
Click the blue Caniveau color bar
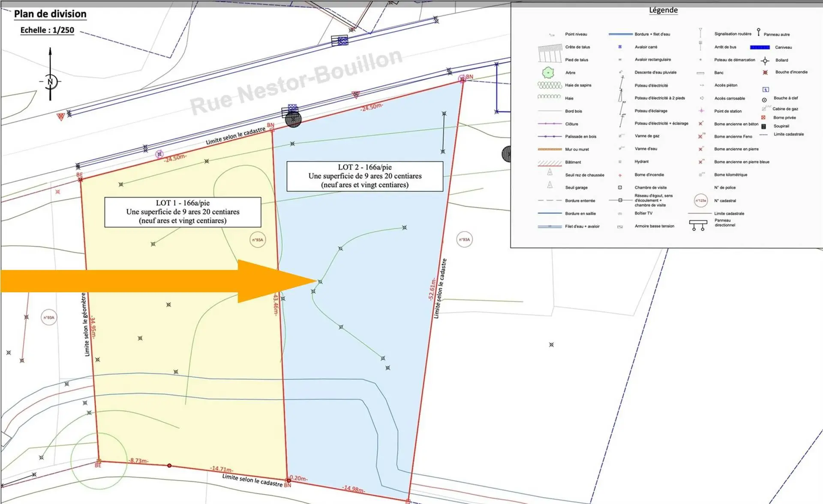pos(760,48)
